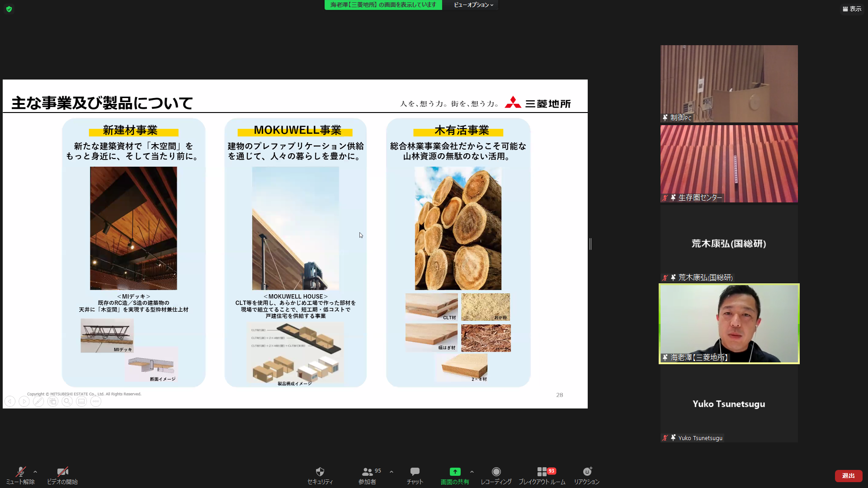
Task: Click muted mic icon on 生存圏センター tile
Action: [x=665, y=198]
